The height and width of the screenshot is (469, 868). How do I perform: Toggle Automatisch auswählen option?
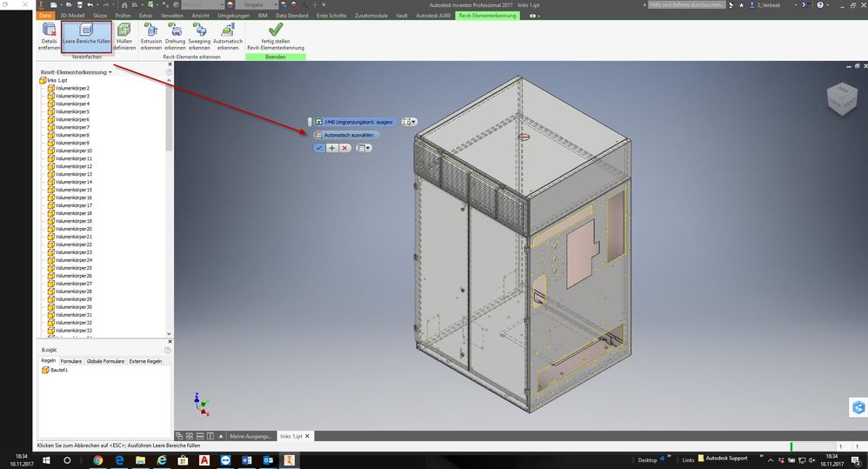tap(346, 135)
